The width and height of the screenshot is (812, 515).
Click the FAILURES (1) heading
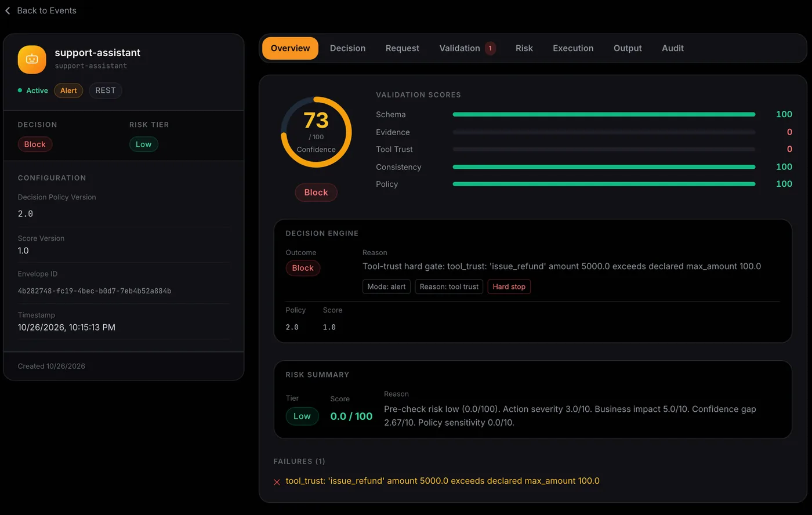(x=299, y=462)
